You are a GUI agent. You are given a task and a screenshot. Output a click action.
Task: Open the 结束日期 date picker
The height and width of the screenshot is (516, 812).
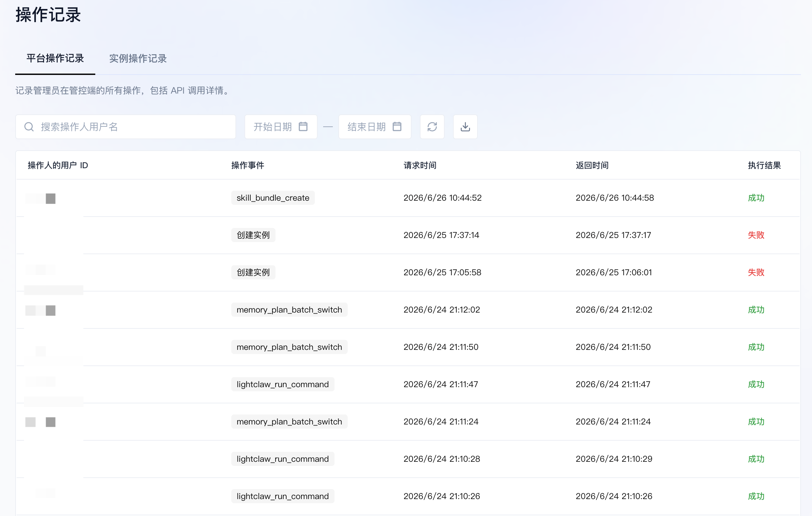pos(375,127)
